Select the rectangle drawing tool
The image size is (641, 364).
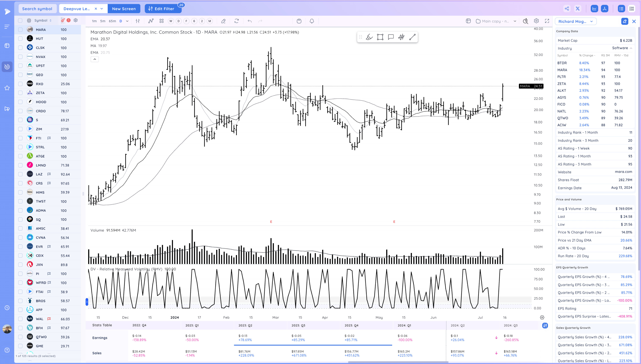pyautogui.click(x=380, y=37)
